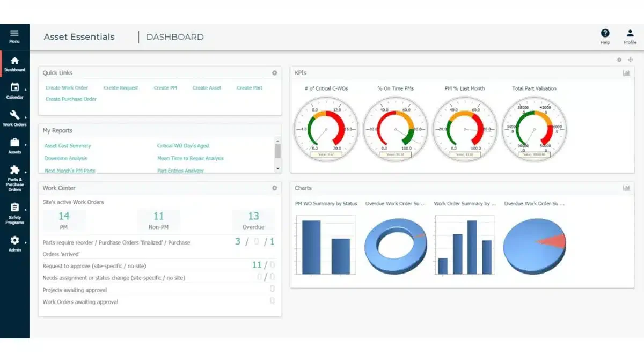
Task: Expand the Safety Programs submenu arrow
Action: (x=25, y=209)
